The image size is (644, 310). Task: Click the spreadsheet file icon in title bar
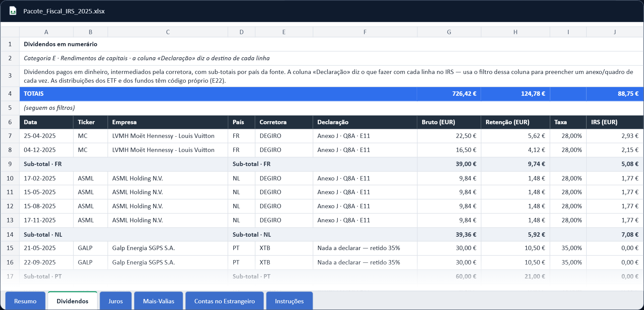pyautogui.click(x=13, y=11)
